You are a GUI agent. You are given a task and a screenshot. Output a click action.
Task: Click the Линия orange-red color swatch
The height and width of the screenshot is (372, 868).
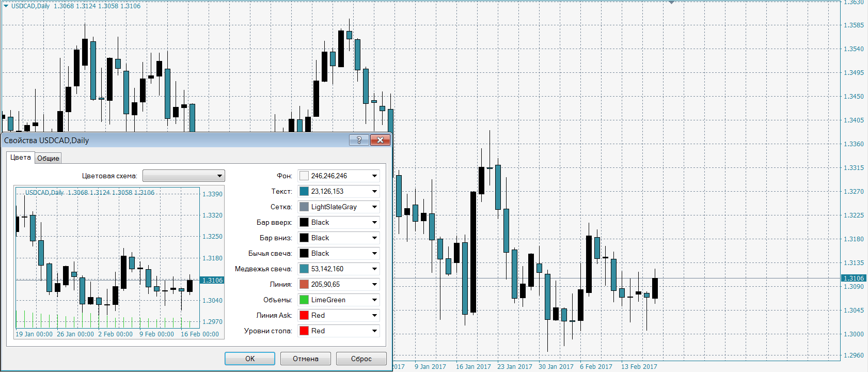pos(304,285)
